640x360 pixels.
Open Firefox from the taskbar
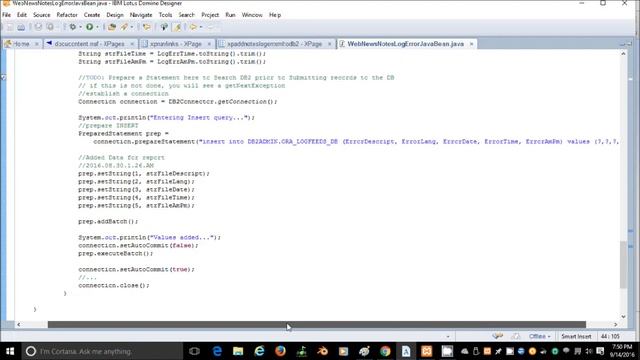pyautogui.click(x=280, y=351)
